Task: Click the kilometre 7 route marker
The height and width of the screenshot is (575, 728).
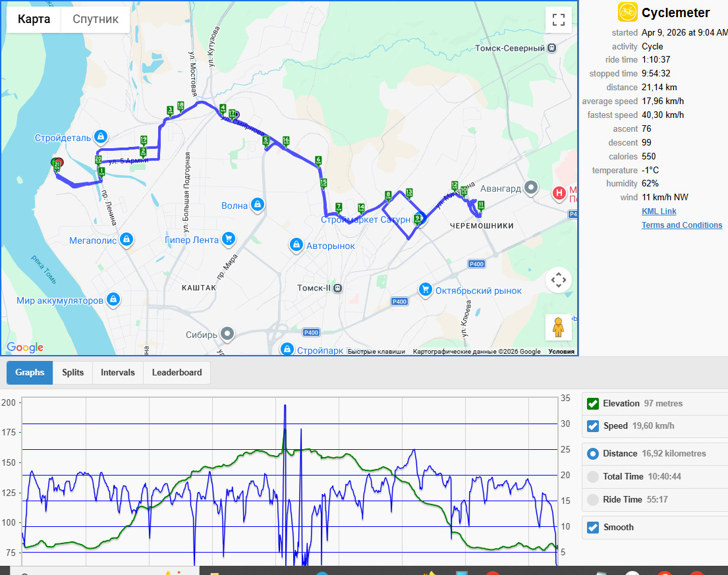Action: point(339,207)
